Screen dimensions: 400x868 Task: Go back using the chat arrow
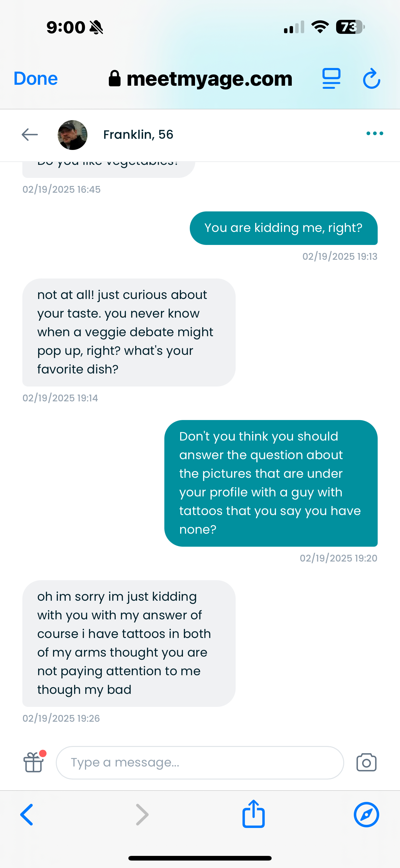30,134
